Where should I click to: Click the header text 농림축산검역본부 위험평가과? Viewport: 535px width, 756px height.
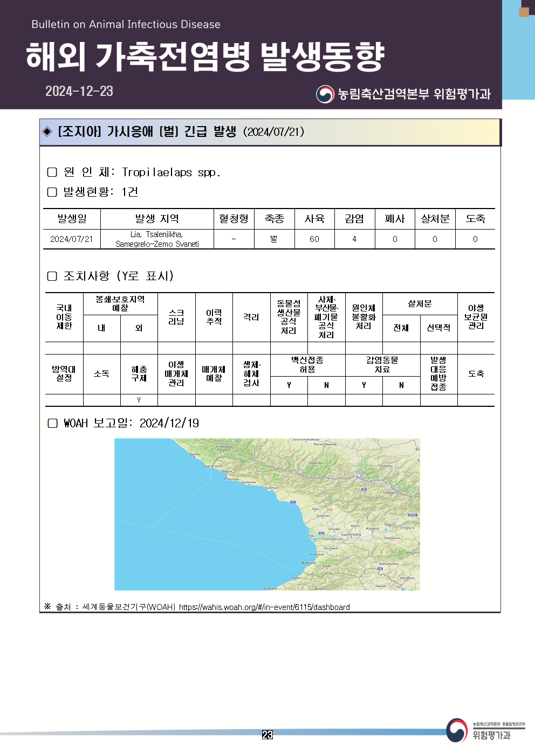pyautogui.click(x=414, y=94)
